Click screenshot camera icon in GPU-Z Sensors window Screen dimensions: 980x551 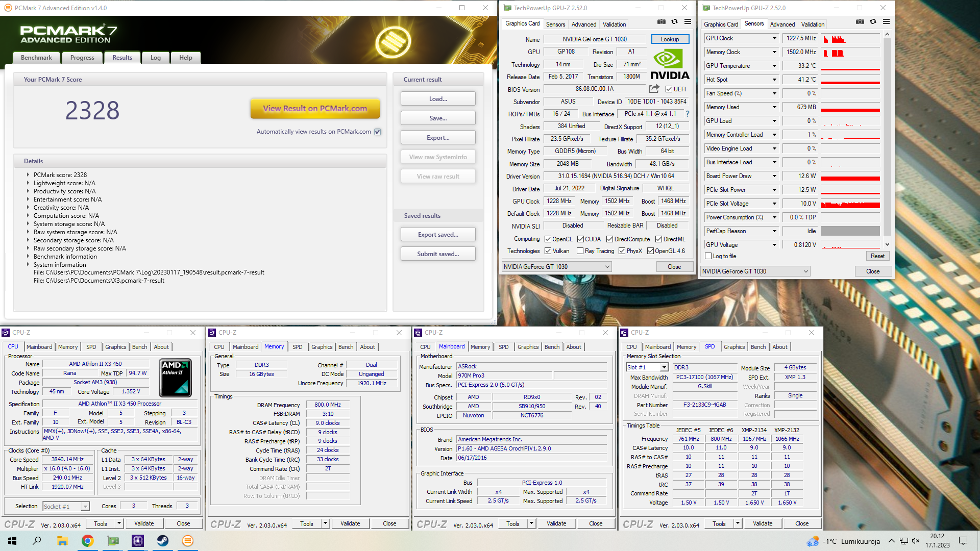point(860,22)
